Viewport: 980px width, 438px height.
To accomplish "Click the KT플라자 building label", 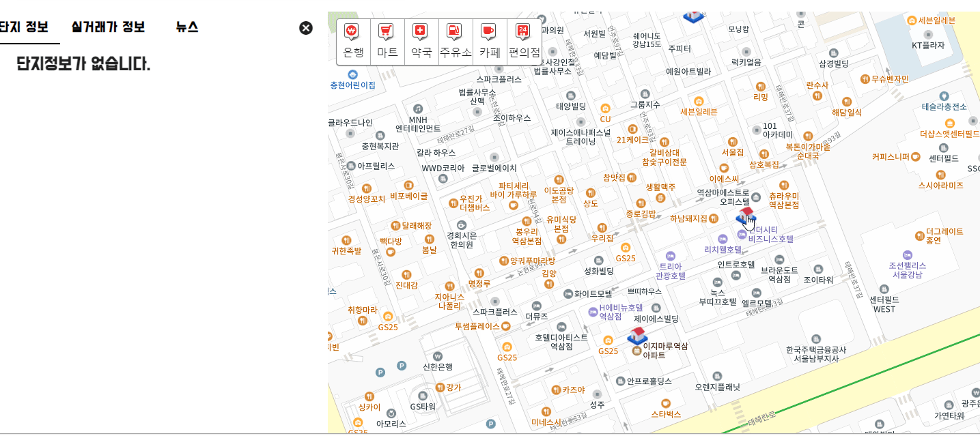I will tap(928, 45).
